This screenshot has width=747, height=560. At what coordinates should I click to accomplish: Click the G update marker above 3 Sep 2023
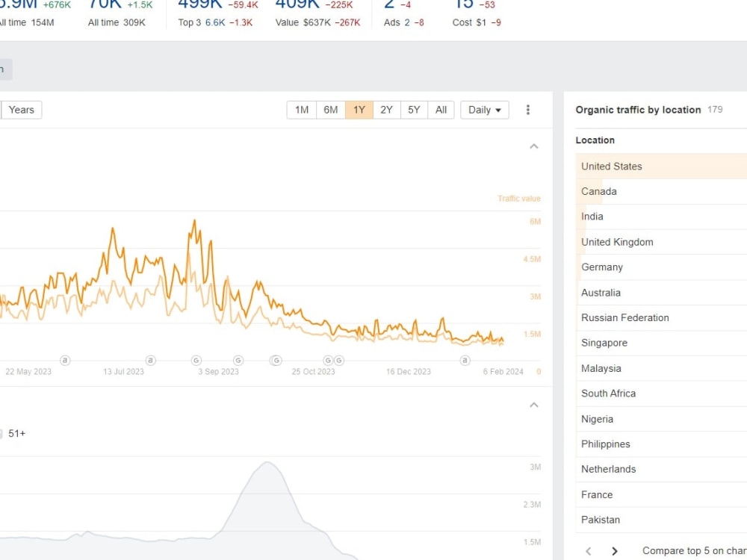tap(196, 361)
